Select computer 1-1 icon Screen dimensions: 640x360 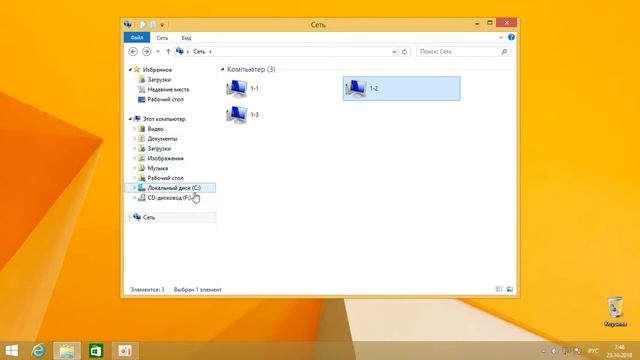[x=237, y=89]
